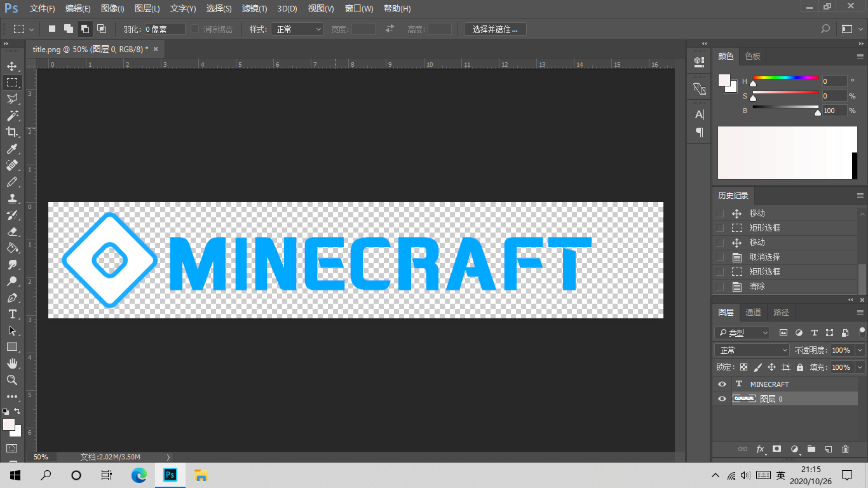Open the 样式 style dropdown
Image resolution: width=868 pixels, height=488 pixels.
click(297, 29)
